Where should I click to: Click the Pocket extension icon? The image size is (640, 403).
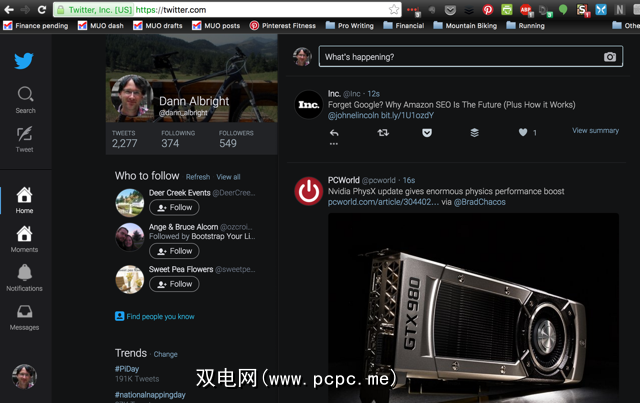click(x=450, y=10)
